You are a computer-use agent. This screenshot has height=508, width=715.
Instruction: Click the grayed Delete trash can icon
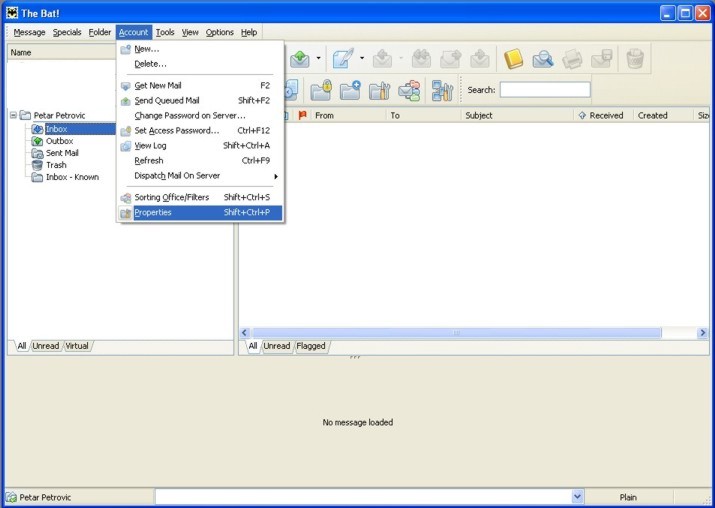635,59
